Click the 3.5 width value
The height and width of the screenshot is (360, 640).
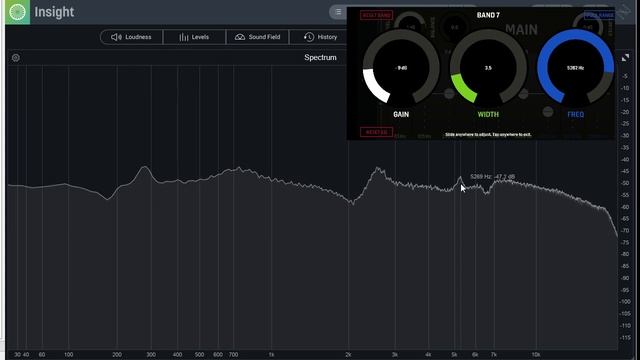tap(488, 68)
